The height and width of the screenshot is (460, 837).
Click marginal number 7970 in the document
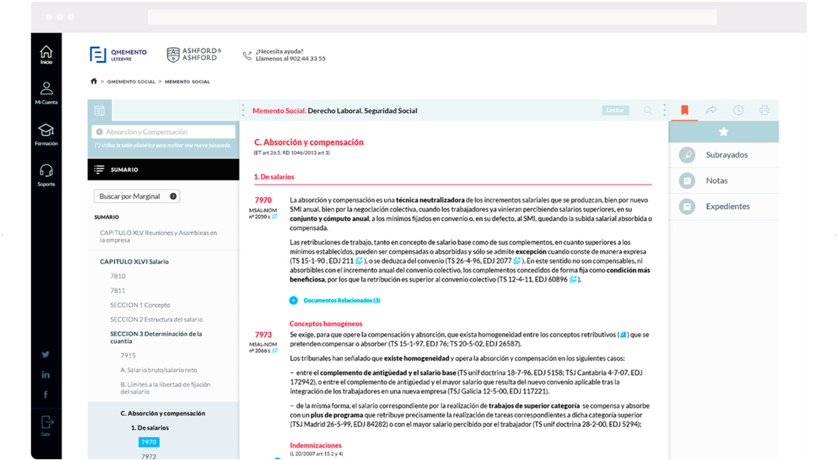263,200
